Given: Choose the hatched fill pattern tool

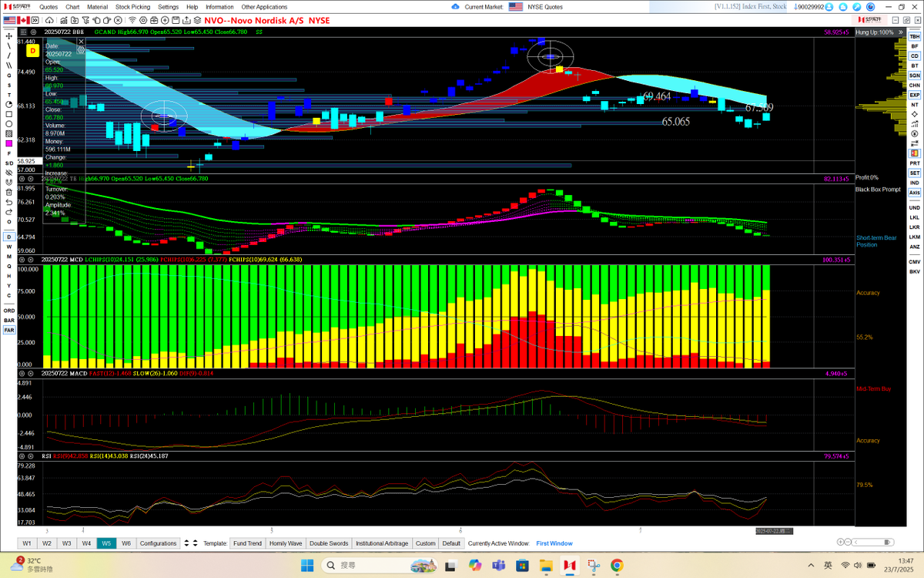Looking at the screenshot, I should point(8,133).
